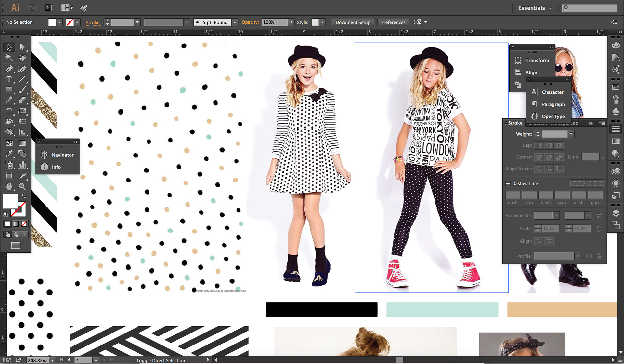This screenshot has height=364, width=624.
Task: Set the paint mode to None
Action: point(24,224)
